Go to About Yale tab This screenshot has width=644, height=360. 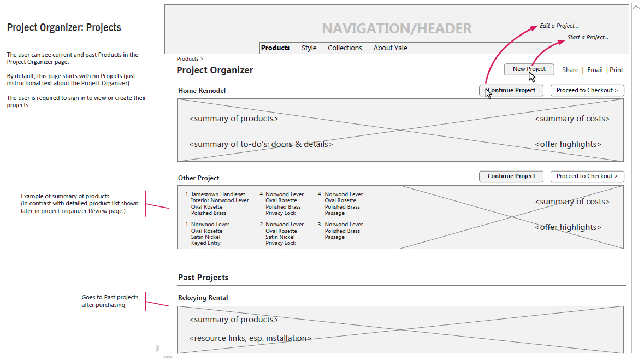[390, 48]
